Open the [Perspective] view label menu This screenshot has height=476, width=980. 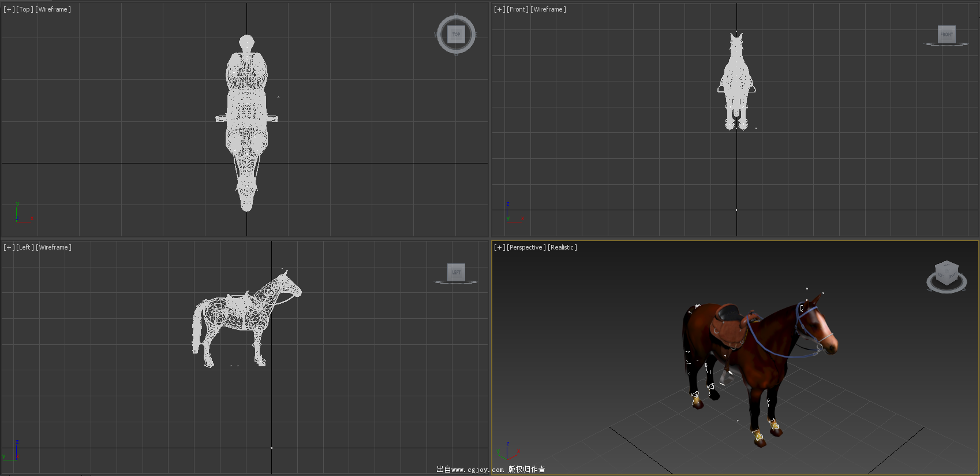pos(526,247)
